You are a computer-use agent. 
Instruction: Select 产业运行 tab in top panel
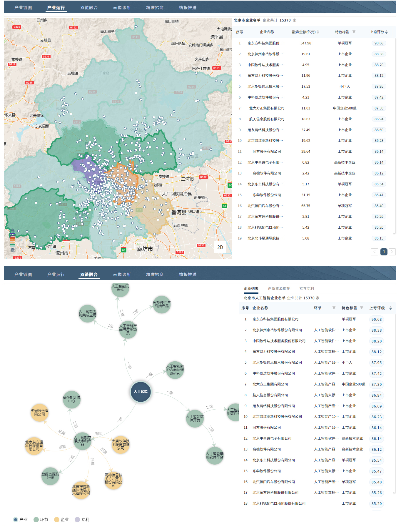click(56, 8)
